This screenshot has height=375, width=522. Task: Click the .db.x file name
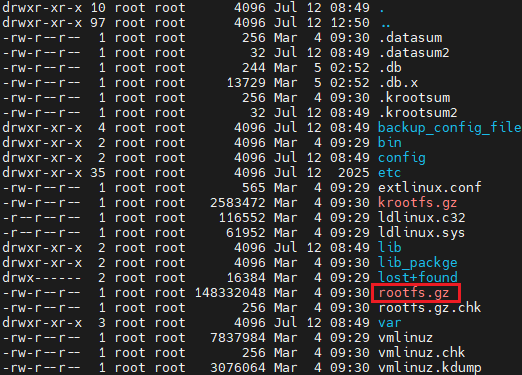coord(398,83)
